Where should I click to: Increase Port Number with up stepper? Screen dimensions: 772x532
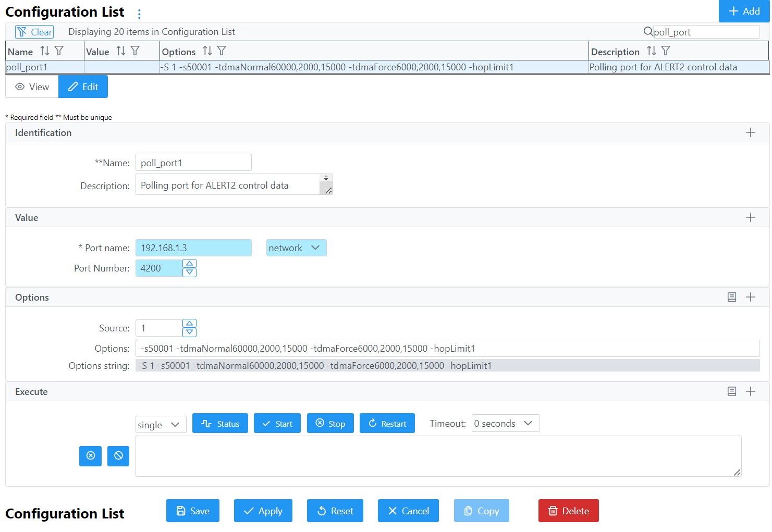pyautogui.click(x=190, y=264)
